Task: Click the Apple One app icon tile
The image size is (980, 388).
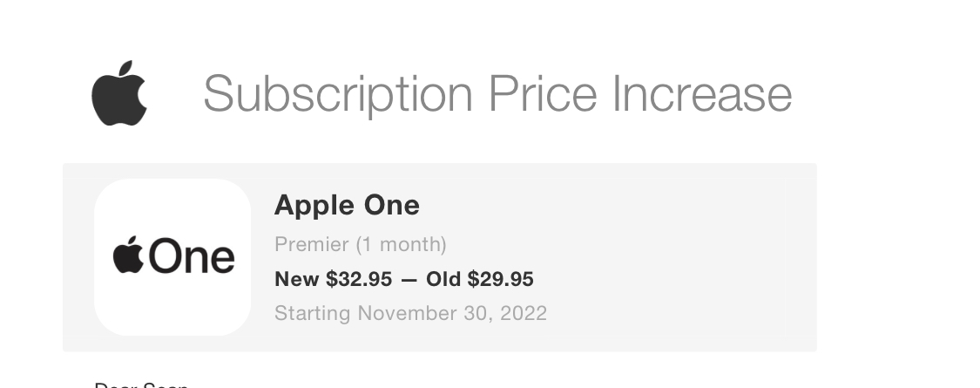Action: pyautogui.click(x=172, y=257)
